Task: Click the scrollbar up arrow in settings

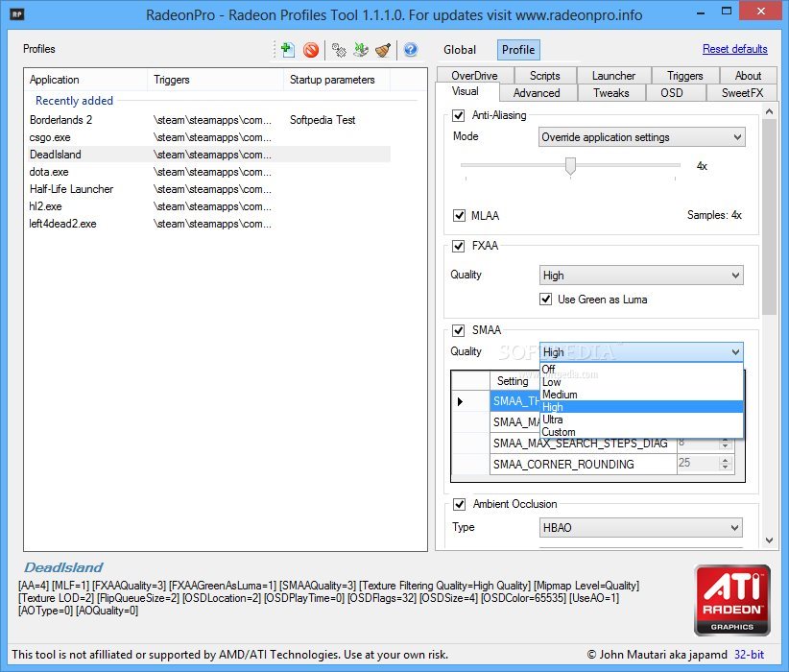Action: coord(769,111)
